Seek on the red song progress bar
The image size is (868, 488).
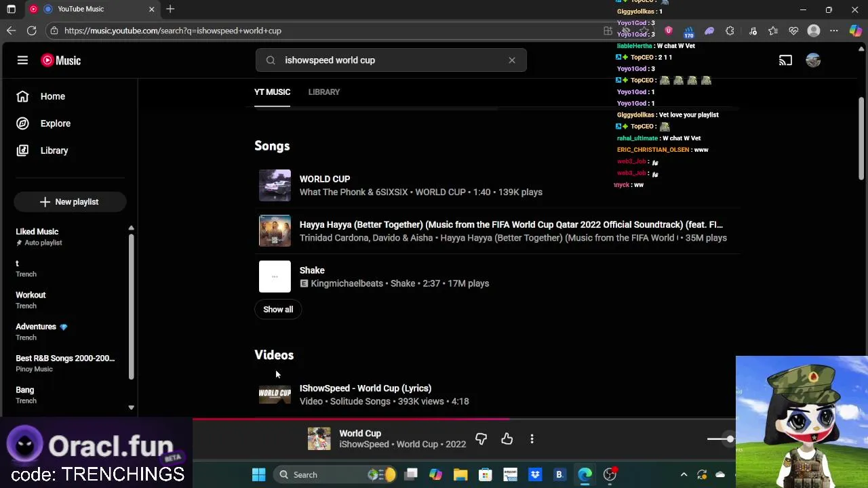click(464, 419)
